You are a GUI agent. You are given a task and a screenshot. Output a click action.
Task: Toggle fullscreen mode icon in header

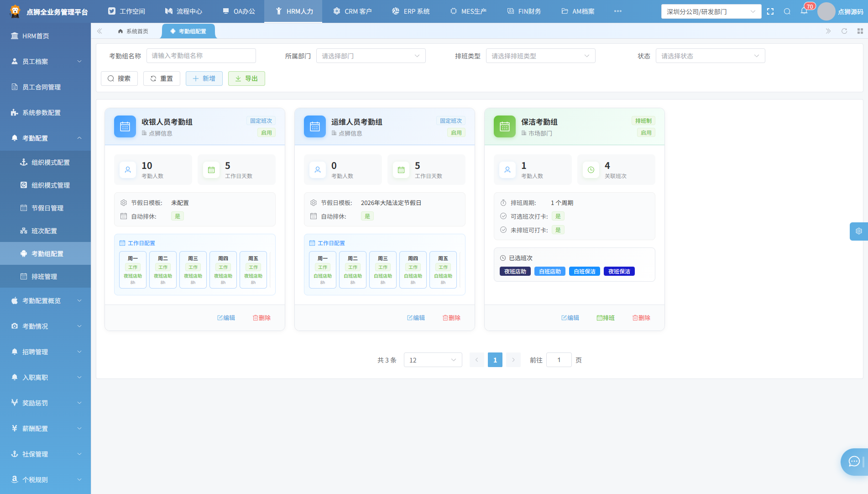(770, 11)
